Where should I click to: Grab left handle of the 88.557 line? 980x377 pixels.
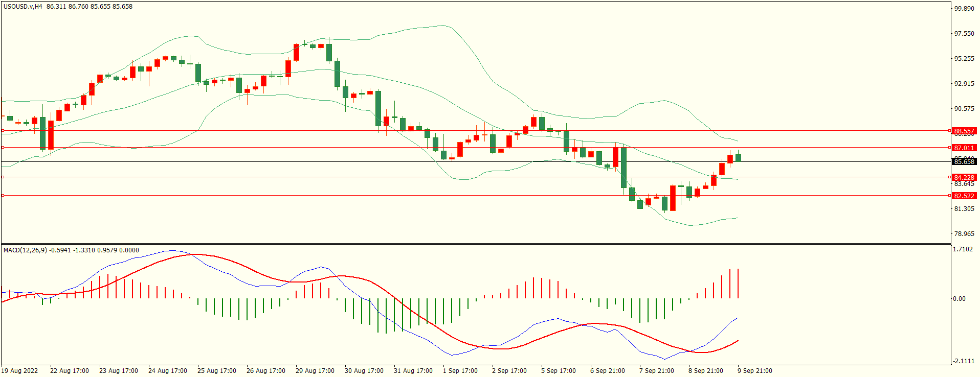point(3,131)
